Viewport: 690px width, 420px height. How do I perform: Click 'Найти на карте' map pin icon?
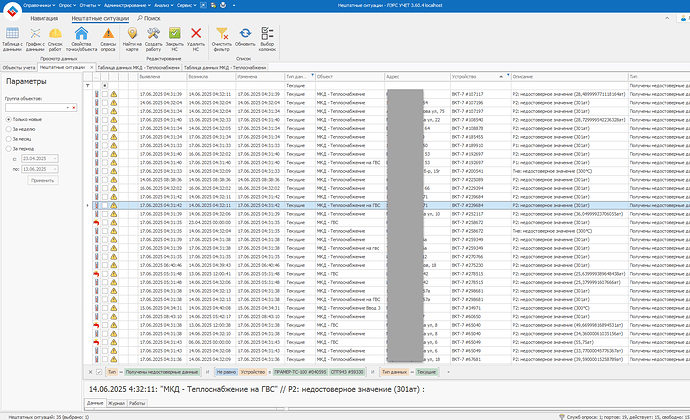132,39
